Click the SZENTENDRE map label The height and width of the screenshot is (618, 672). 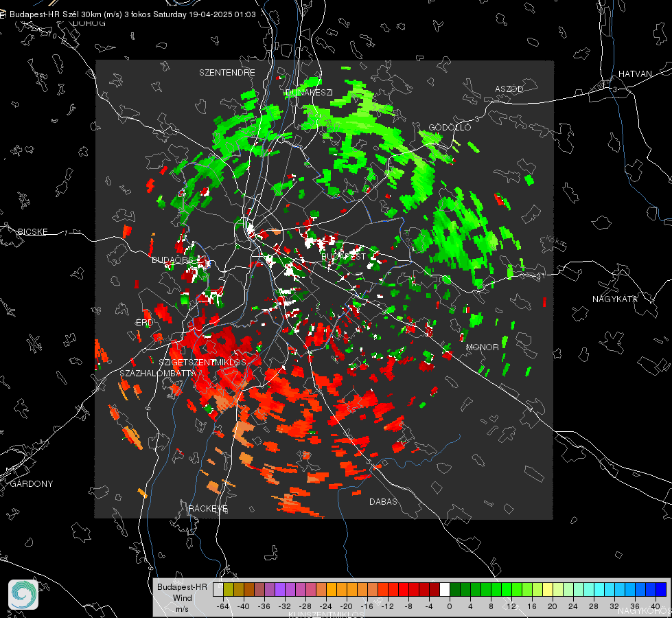[x=227, y=73]
